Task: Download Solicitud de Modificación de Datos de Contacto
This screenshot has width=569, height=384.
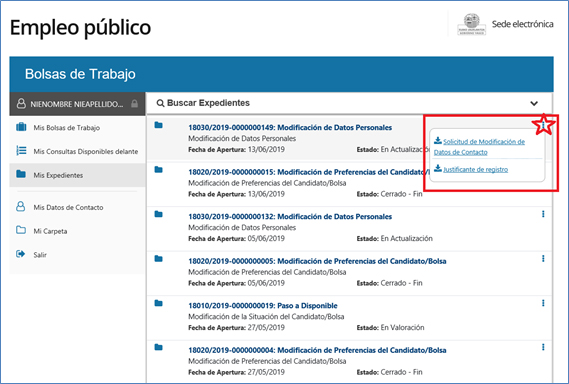Action: pyautogui.click(x=479, y=147)
